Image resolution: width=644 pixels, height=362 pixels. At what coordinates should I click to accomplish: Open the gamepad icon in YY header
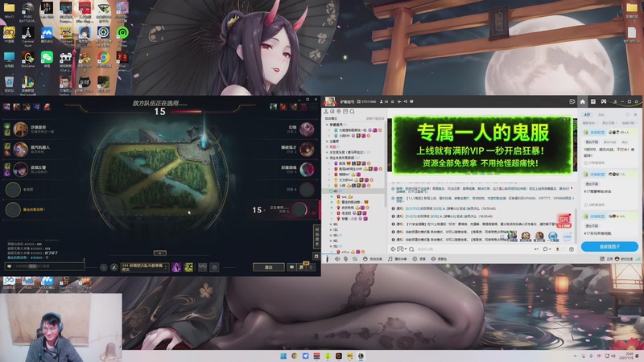pos(603,101)
